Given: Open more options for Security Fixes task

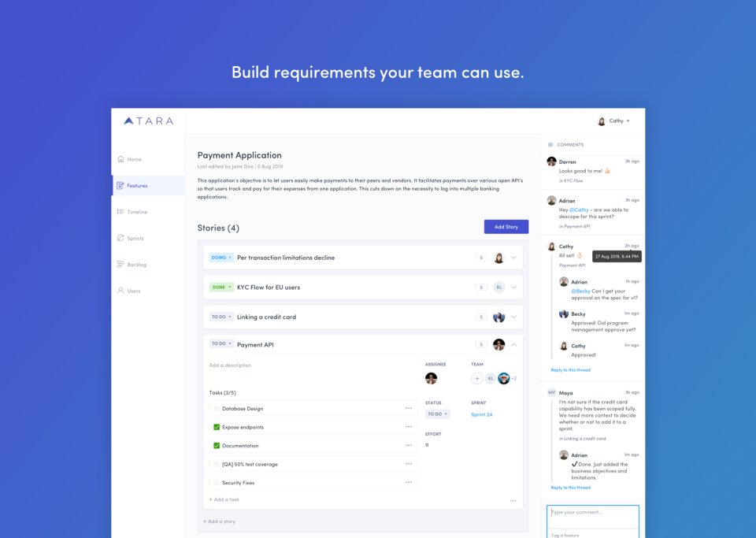Looking at the screenshot, I should click(x=409, y=482).
